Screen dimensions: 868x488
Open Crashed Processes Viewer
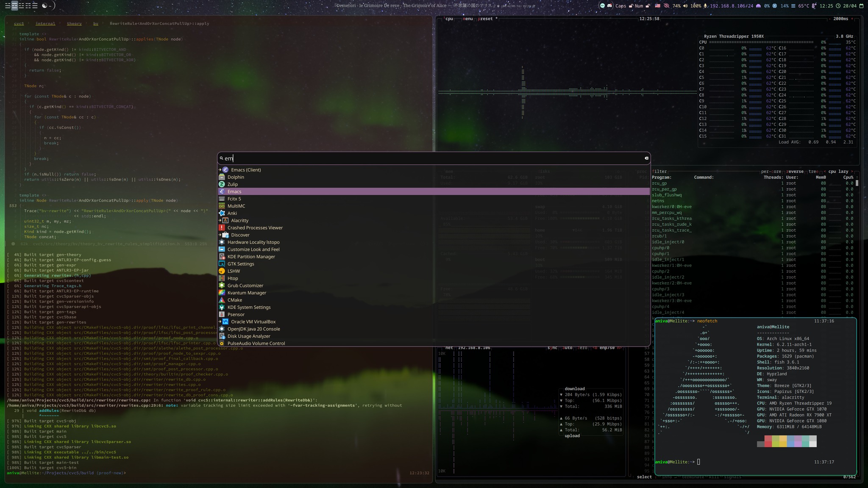(434, 227)
